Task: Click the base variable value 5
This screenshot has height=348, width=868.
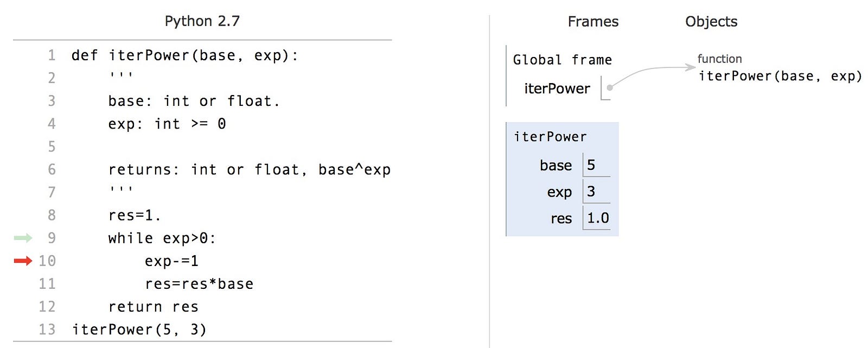Action: [591, 165]
